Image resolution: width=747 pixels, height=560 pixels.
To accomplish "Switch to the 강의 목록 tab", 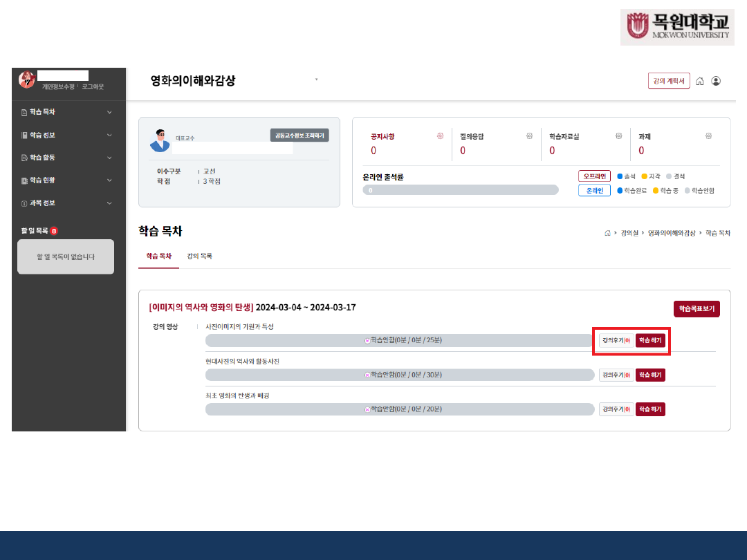I will tap(199, 256).
